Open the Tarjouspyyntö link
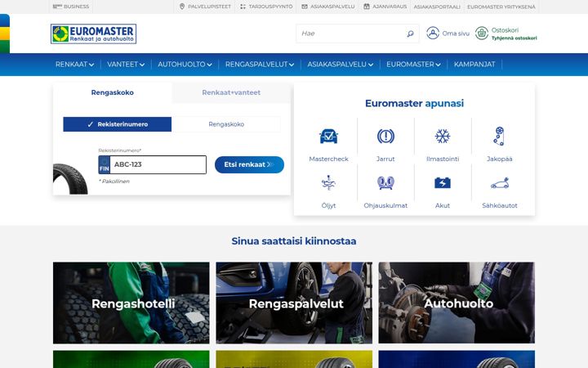This screenshot has width=588, height=368. (x=270, y=7)
